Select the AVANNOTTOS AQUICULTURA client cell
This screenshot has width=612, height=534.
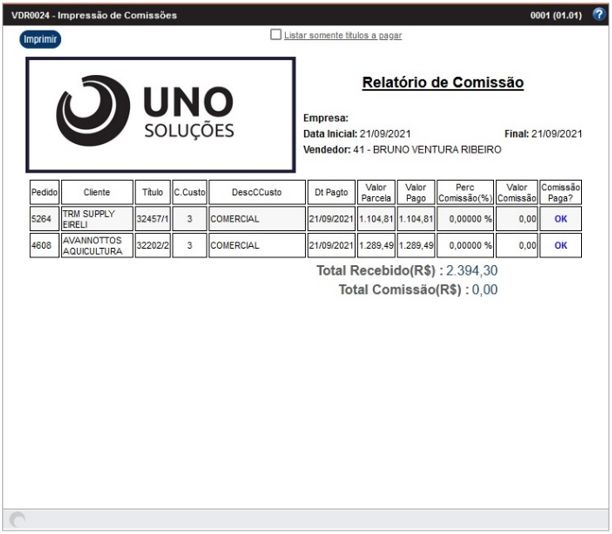click(x=97, y=245)
